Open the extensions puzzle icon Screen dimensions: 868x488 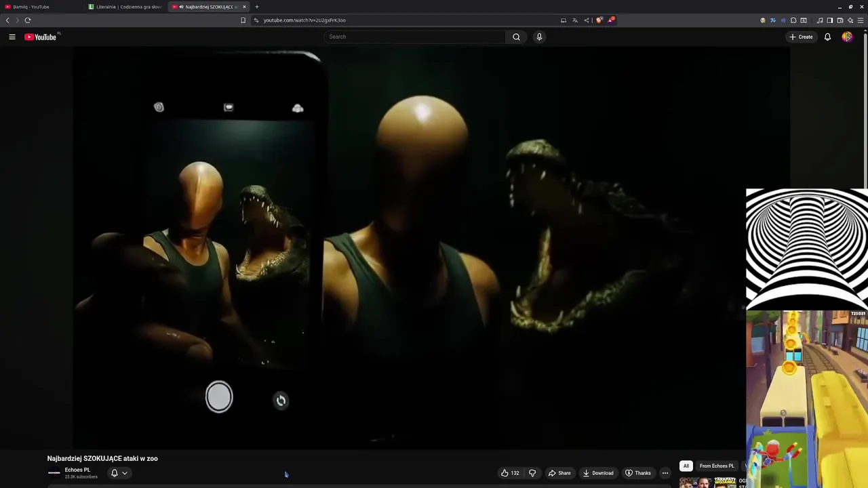tap(793, 20)
